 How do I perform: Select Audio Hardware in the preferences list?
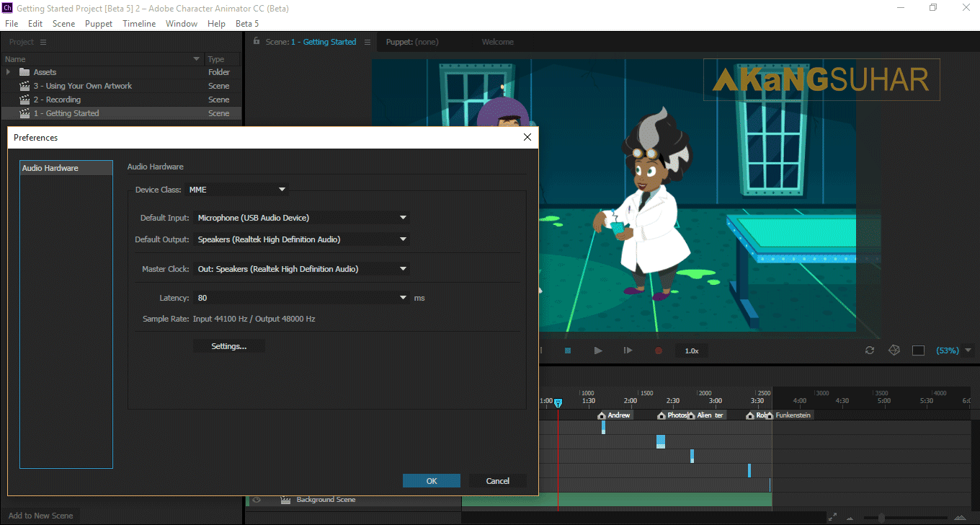tap(66, 168)
